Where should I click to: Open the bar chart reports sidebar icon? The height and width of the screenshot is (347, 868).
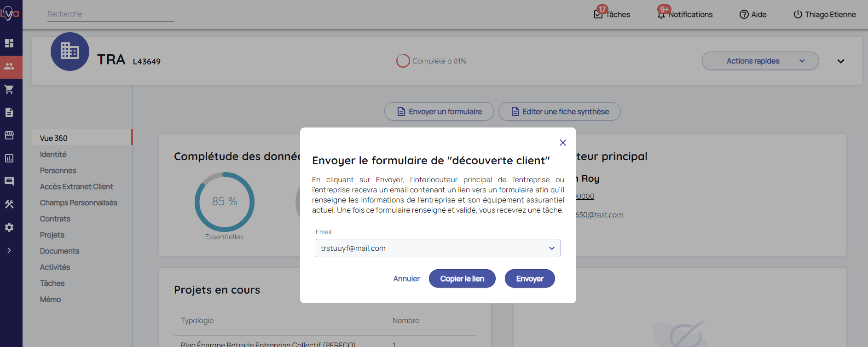point(9,158)
